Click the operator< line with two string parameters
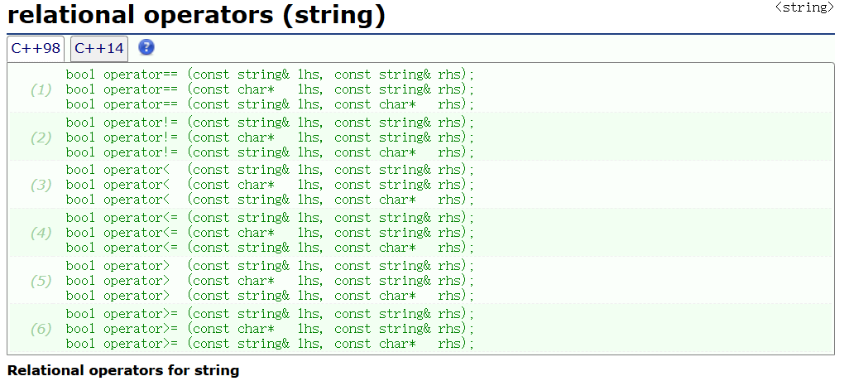Viewport: 868px width, 381px height. [270, 170]
